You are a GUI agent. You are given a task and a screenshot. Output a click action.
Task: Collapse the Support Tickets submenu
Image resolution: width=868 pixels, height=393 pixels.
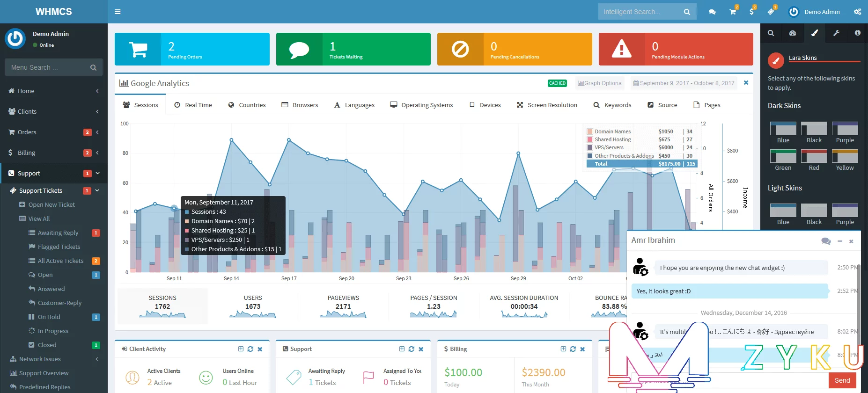click(97, 190)
